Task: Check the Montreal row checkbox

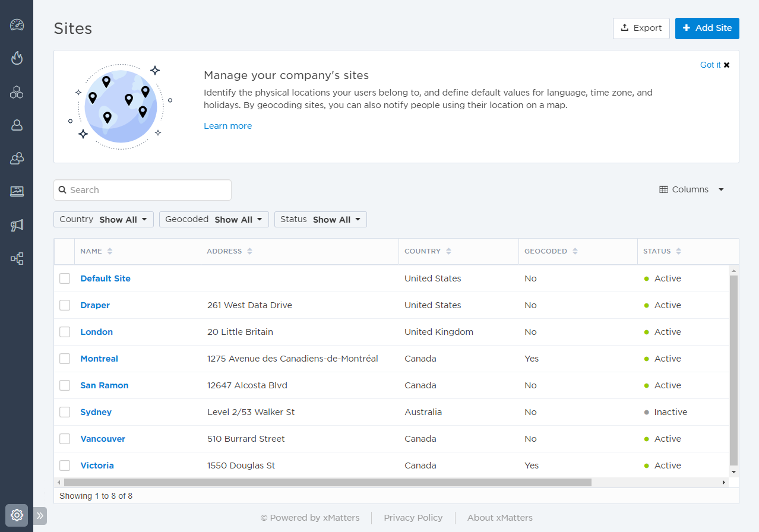Action: (x=65, y=359)
